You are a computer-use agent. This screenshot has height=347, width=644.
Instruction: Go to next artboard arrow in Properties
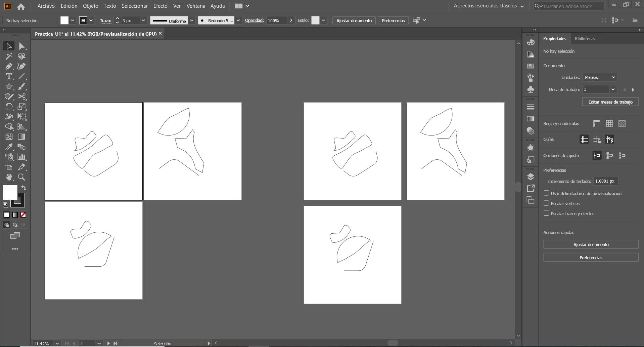click(x=633, y=90)
